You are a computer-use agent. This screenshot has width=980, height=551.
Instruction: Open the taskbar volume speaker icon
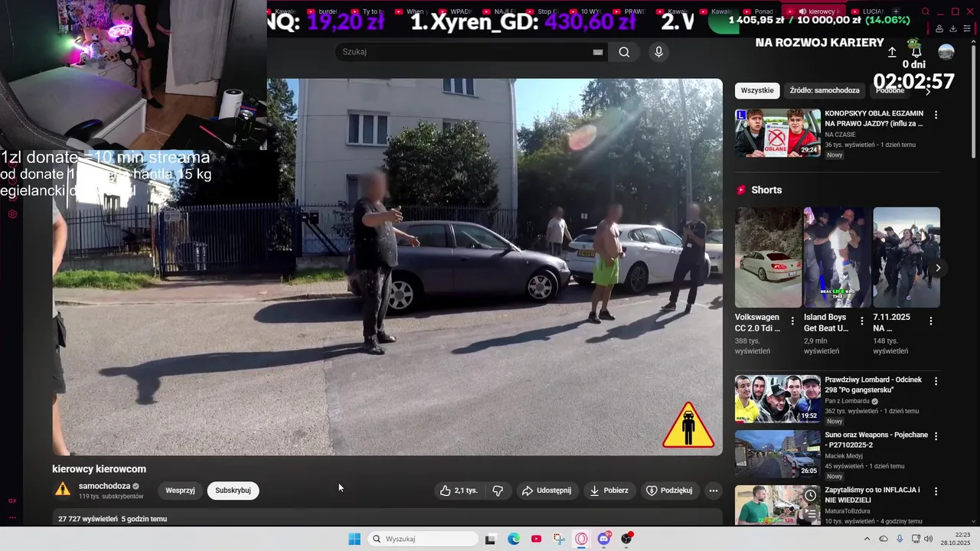[929, 539]
